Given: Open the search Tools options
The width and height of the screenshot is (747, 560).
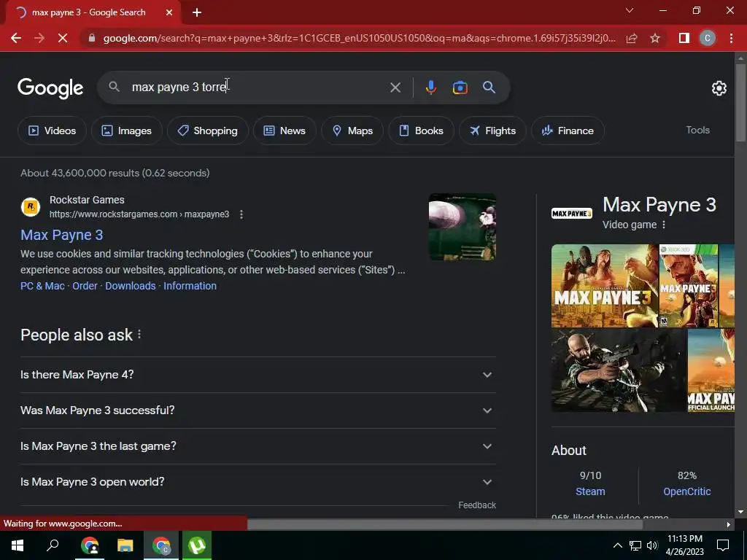Looking at the screenshot, I should [x=697, y=130].
